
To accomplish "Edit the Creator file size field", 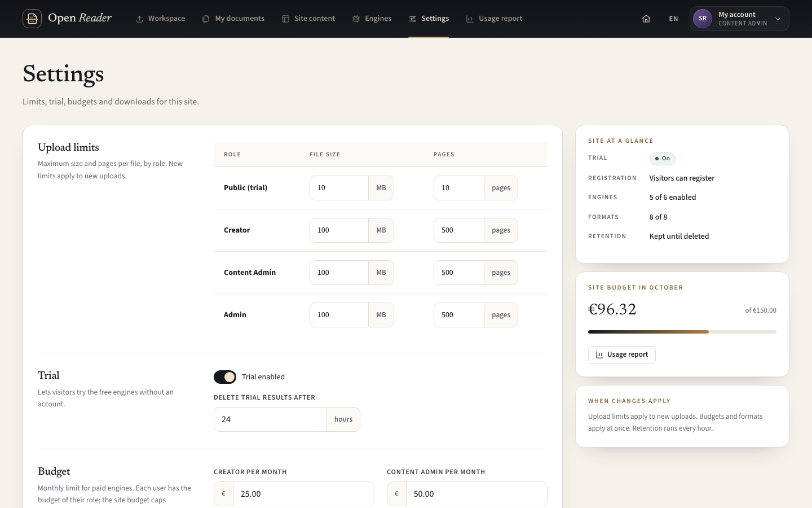I will coord(339,230).
